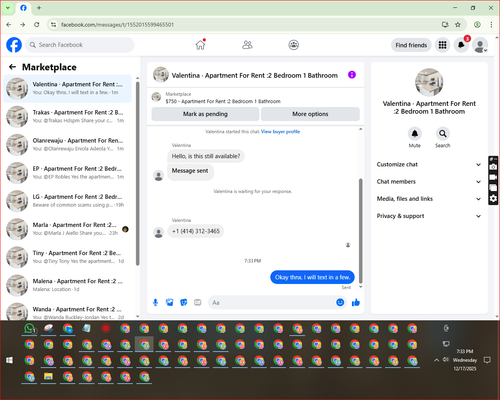Open the taskbar volume icon
Viewport: 500px width, 400px height.
coord(446,360)
